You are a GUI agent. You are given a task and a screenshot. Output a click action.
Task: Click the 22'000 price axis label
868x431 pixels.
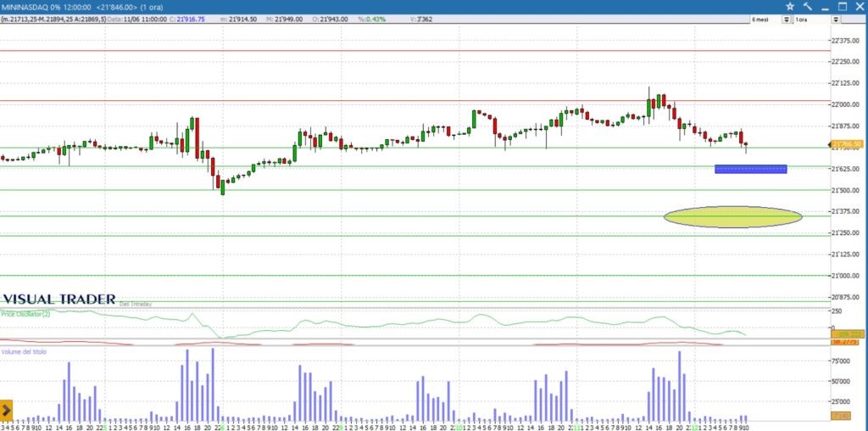[847, 104]
